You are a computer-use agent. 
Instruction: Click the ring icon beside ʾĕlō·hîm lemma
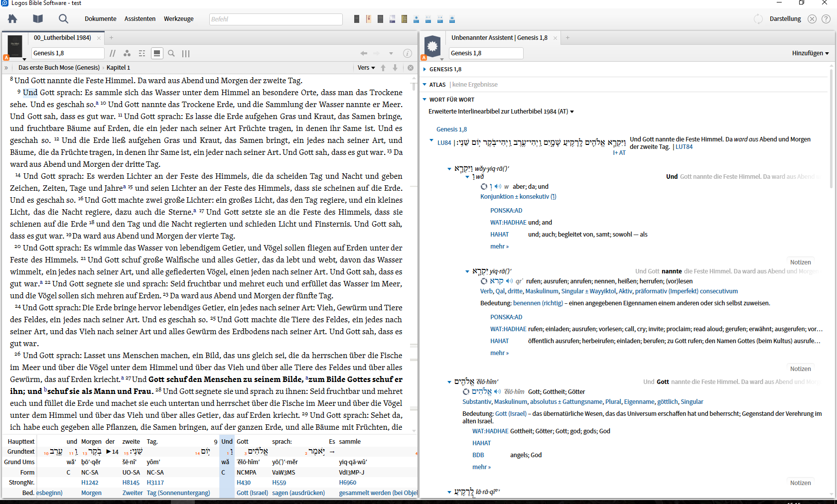[466, 392]
